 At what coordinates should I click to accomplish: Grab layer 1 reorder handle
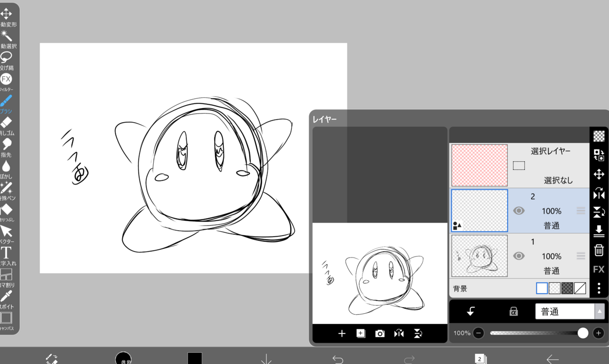coord(581,256)
